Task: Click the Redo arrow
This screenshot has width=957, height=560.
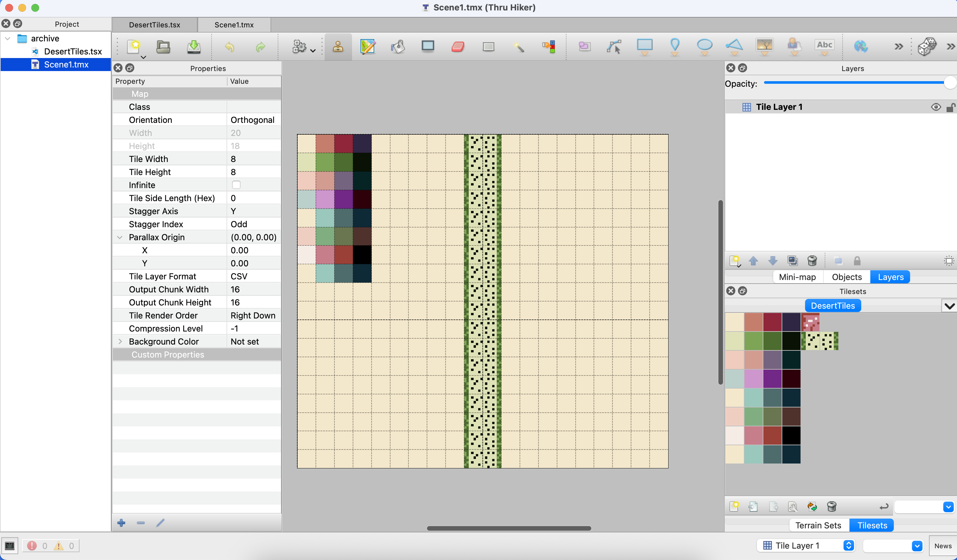Action: tap(260, 47)
